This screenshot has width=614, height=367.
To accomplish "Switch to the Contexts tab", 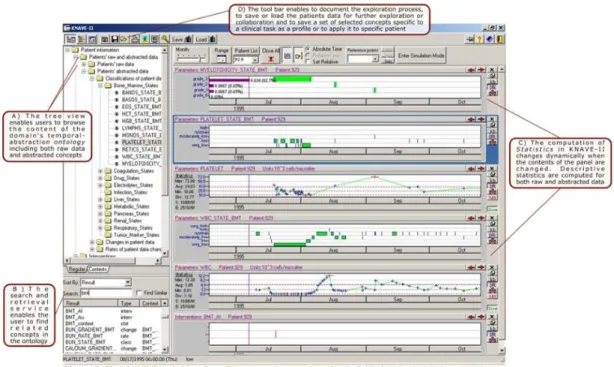I will pyautogui.click(x=98, y=269).
